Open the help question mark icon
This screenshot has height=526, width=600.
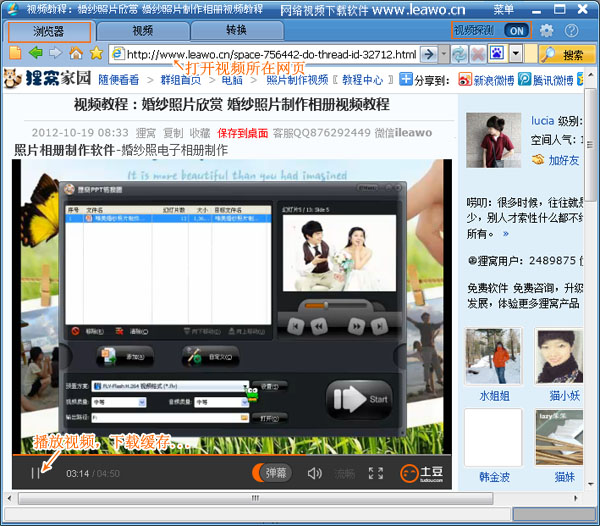[x=571, y=31]
